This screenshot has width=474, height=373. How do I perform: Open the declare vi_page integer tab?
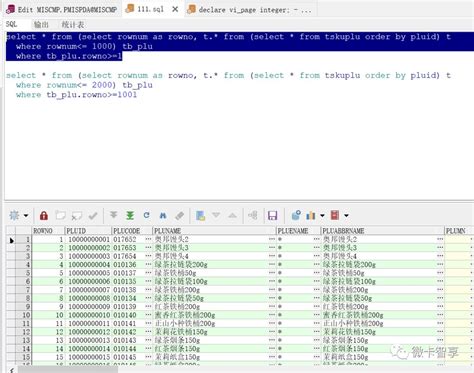tap(250, 10)
